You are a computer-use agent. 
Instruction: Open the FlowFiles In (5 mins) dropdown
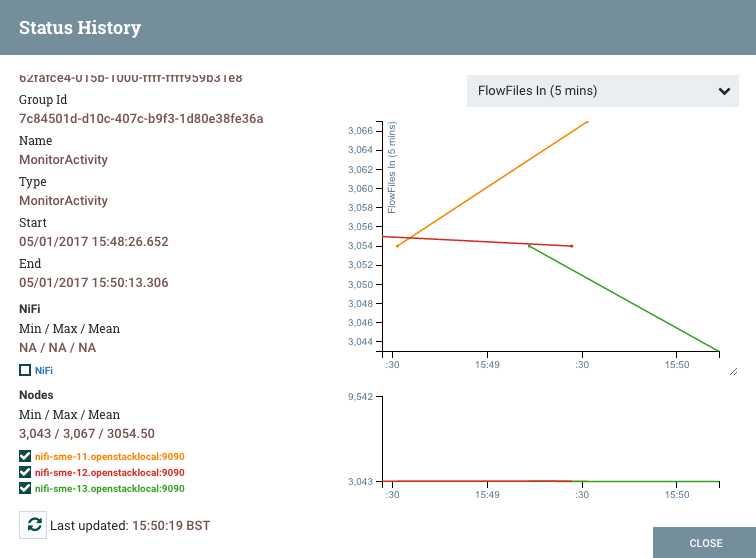click(603, 91)
